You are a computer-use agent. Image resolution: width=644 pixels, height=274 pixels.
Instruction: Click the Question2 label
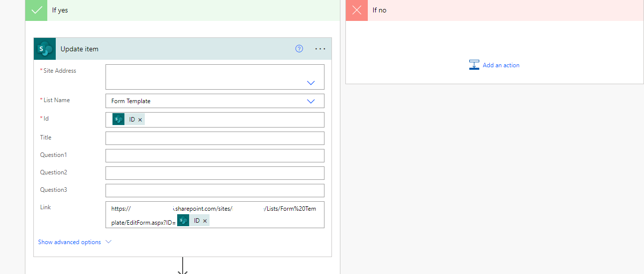click(53, 172)
